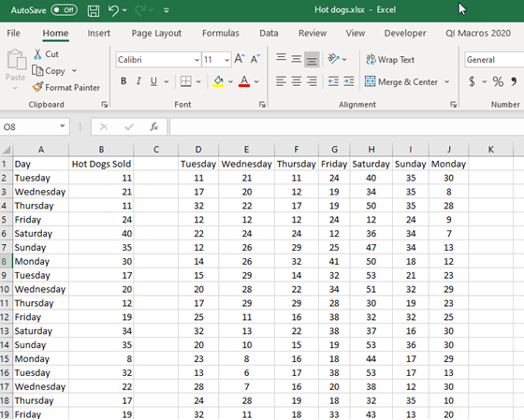
Task: Open the Name Box dropdown arrow
Action: click(x=62, y=126)
